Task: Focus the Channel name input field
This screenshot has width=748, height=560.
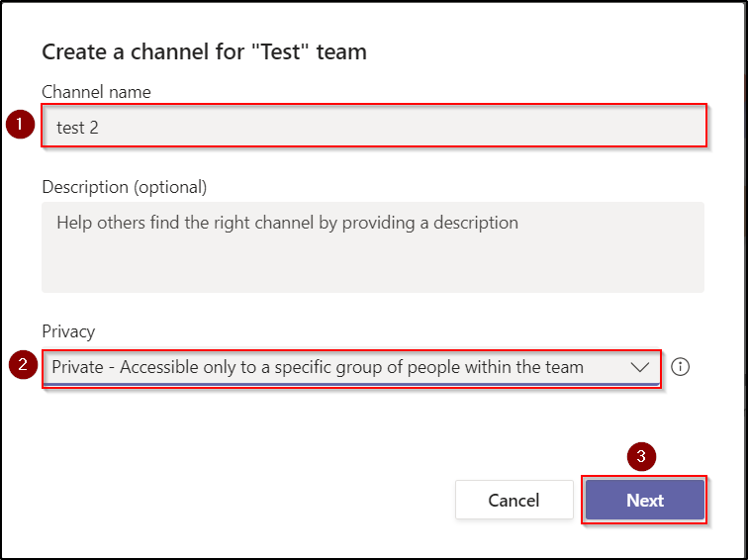Action: pyautogui.click(x=373, y=128)
